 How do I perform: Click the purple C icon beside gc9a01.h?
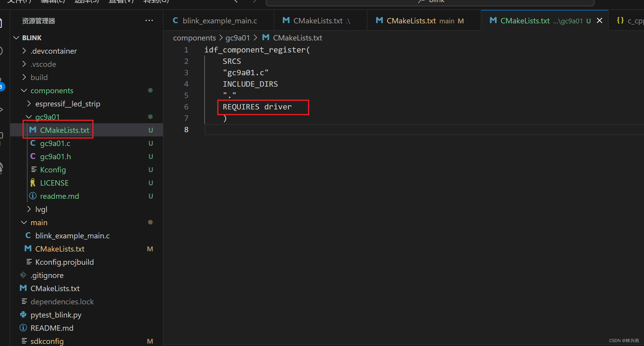tap(33, 156)
